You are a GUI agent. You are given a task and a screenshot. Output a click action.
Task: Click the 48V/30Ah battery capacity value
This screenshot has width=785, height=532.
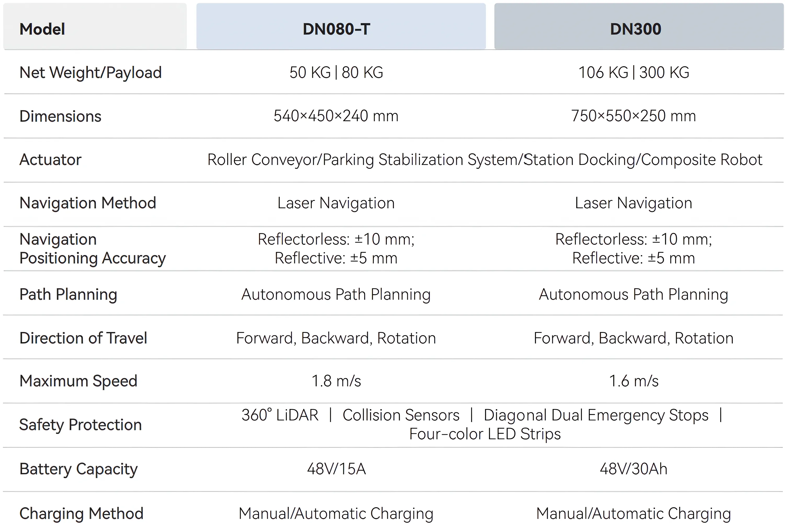coord(634,469)
